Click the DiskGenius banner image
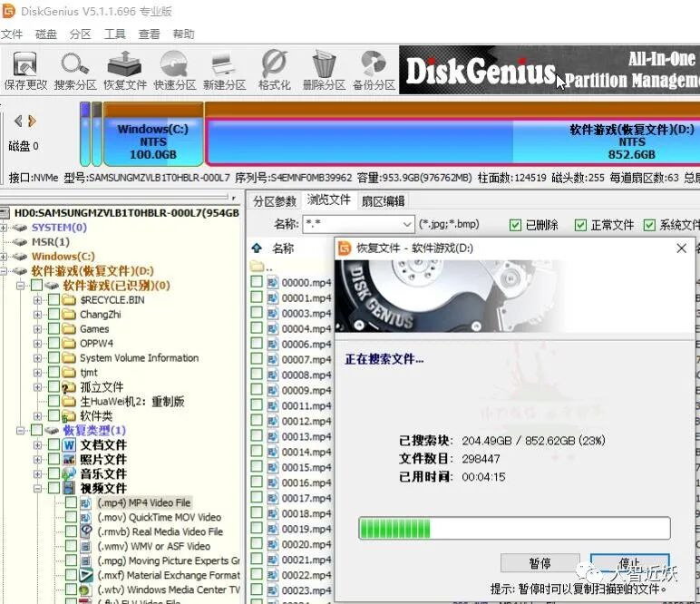700x604 pixels. pos(549,70)
